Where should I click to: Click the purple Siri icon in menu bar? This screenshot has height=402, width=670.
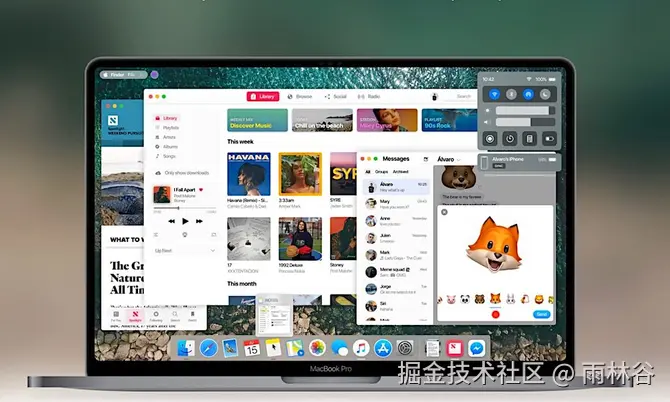coord(154,75)
